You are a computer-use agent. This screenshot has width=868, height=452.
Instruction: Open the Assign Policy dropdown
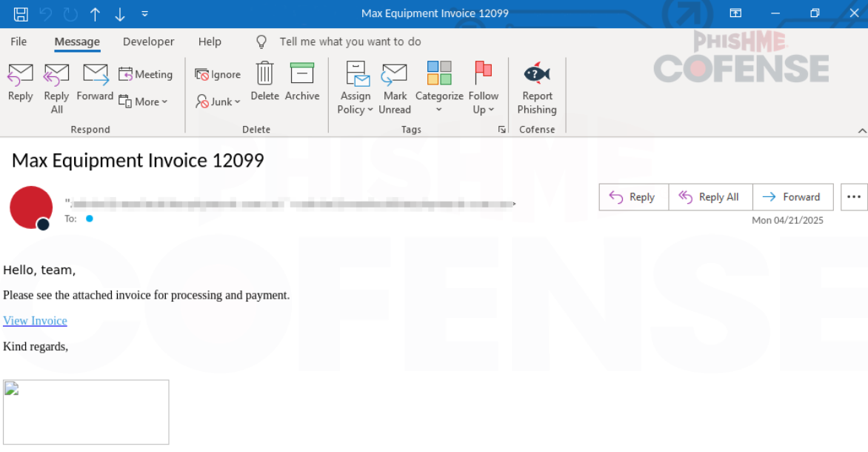pos(355,89)
